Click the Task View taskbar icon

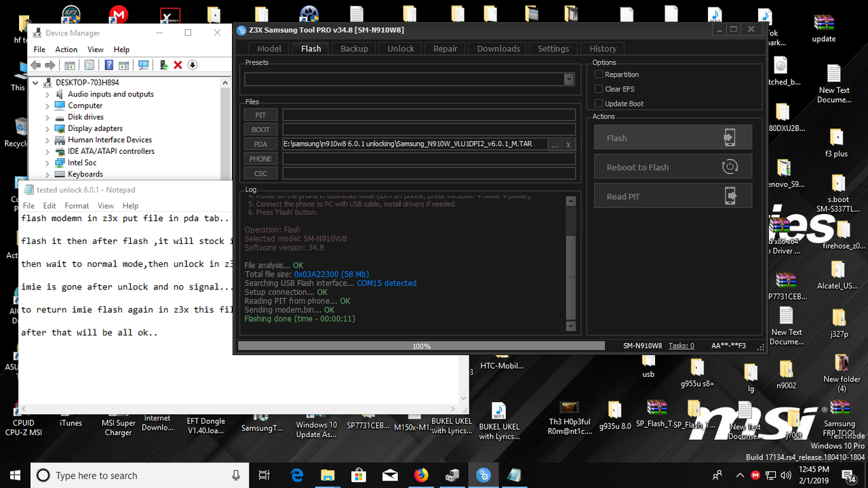point(264,475)
